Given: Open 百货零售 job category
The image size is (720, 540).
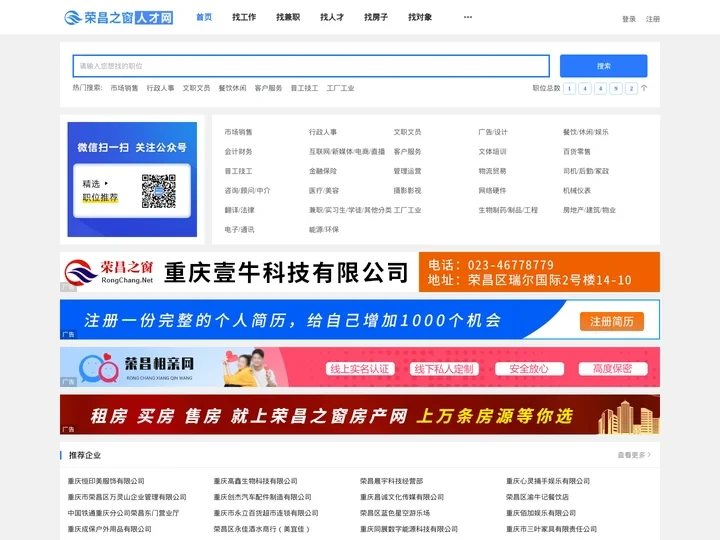Looking at the screenshot, I should pyautogui.click(x=577, y=152).
